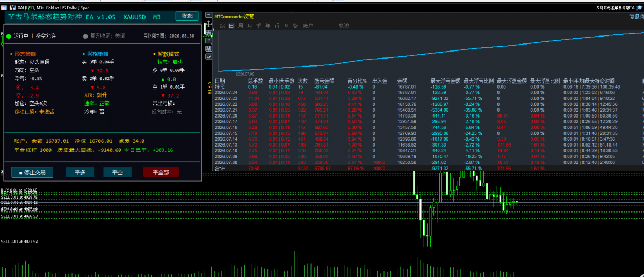
Task: Click 平空 to close short positions
Action: (x=118, y=172)
